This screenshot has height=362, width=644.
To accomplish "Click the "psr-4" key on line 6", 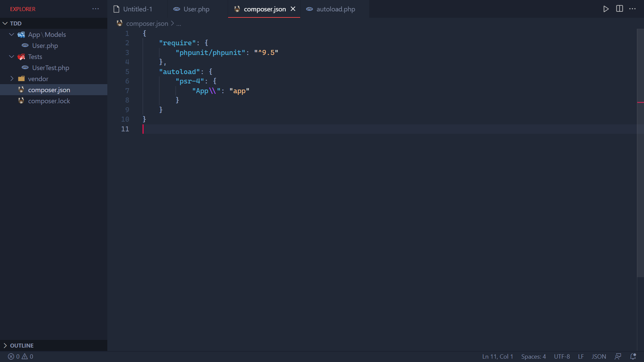I will pyautogui.click(x=190, y=81).
